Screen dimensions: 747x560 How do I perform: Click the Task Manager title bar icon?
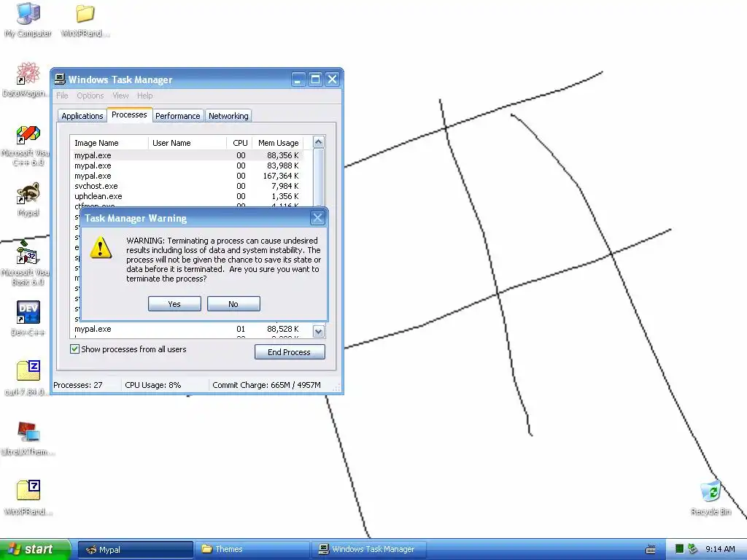[x=60, y=79]
